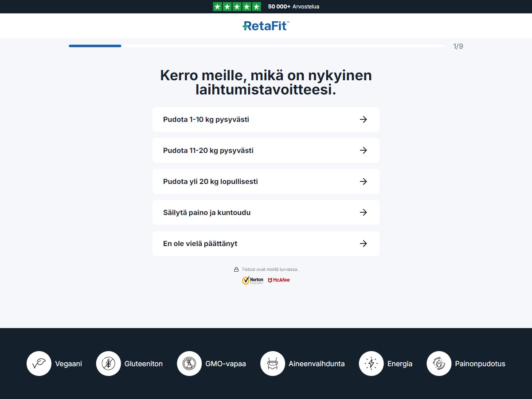Click the Painonpudotus droplet icon
The height and width of the screenshot is (399, 532).
point(439,364)
